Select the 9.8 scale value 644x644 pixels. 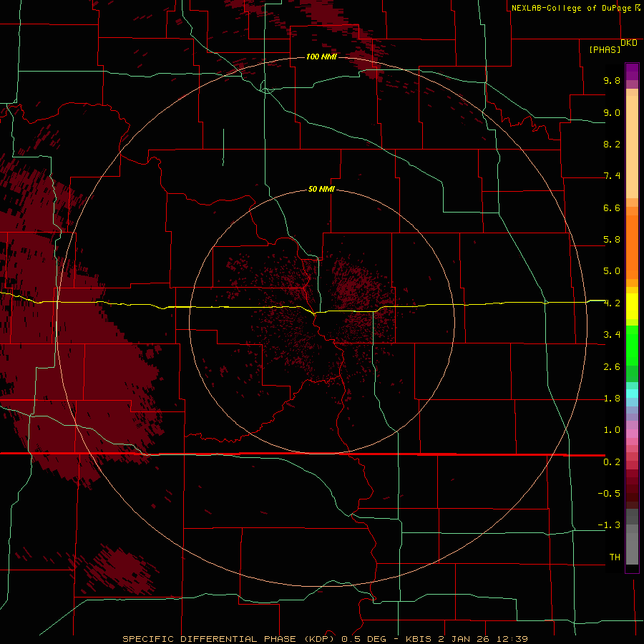click(x=612, y=80)
